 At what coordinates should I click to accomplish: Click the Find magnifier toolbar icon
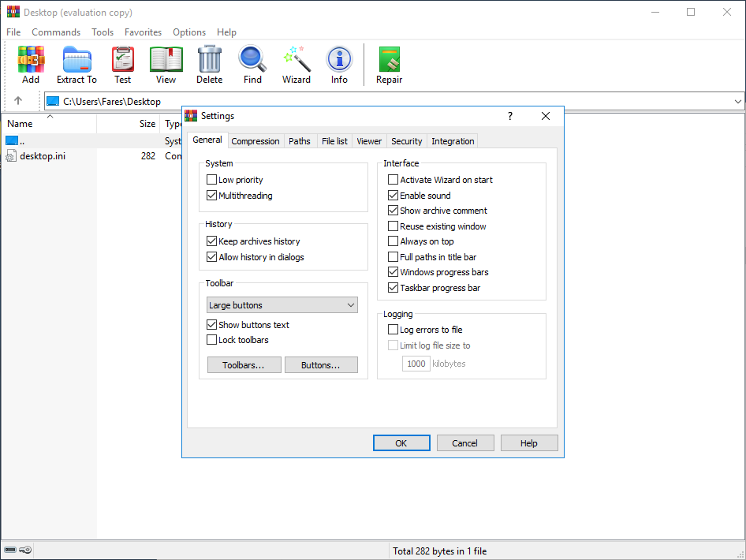252,59
